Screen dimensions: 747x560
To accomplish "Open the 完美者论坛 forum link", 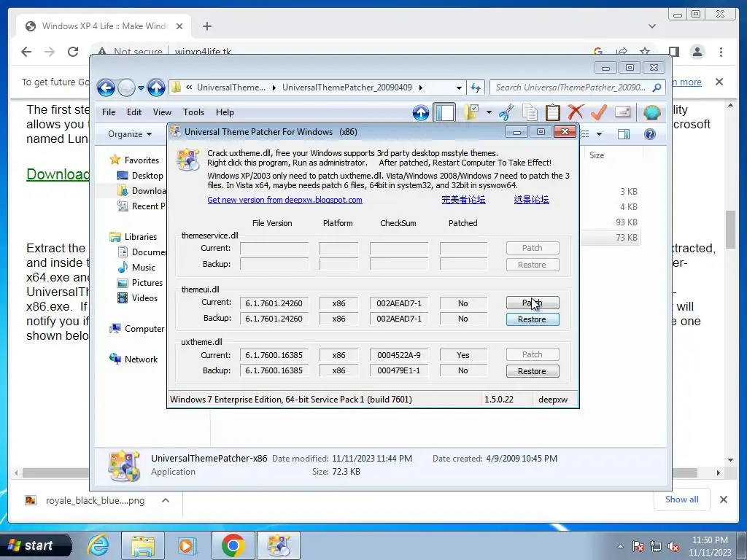I will click(463, 200).
